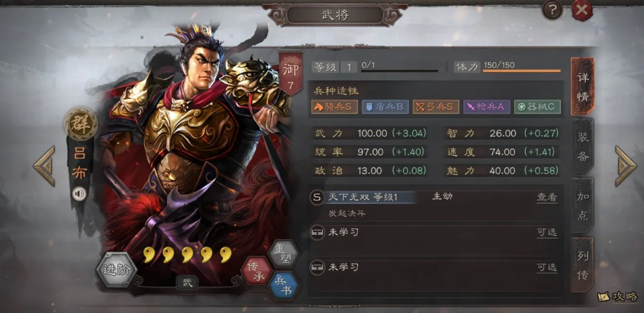Screen dimensions: 644x313
Task: Select the 骑兵S troop aptitude tag
Action: click(x=334, y=107)
